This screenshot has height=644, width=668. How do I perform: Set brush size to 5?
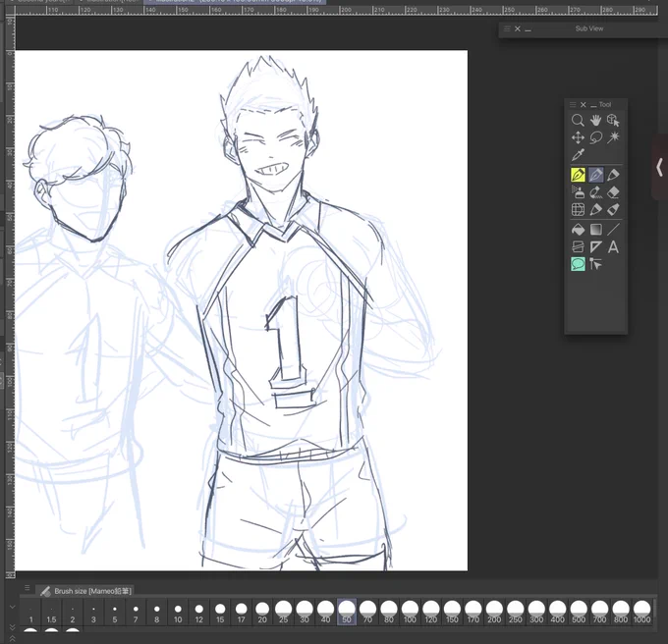pyautogui.click(x=115, y=612)
